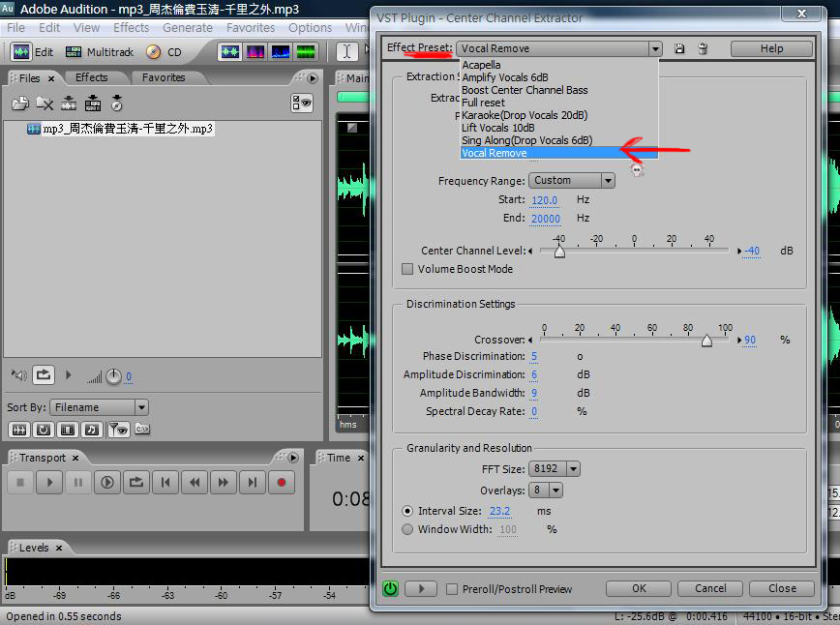Select the Interval Size radio button
The height and width of the screenshot is (625, 840).
click(407, 511)
